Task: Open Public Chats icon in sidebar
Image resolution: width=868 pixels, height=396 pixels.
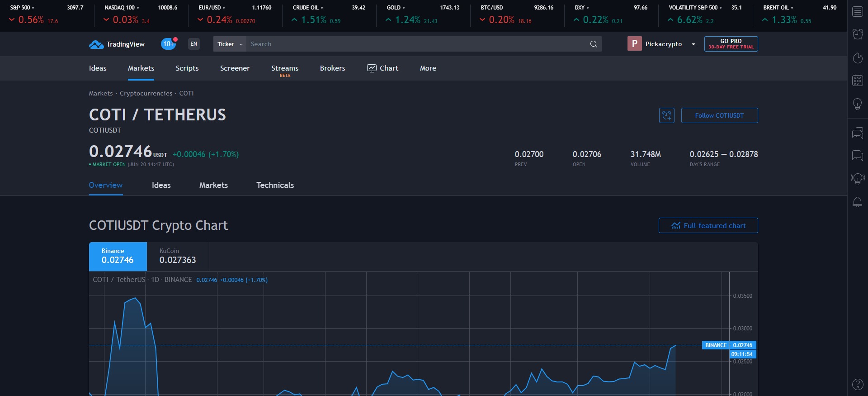Action: click(858, 133)
